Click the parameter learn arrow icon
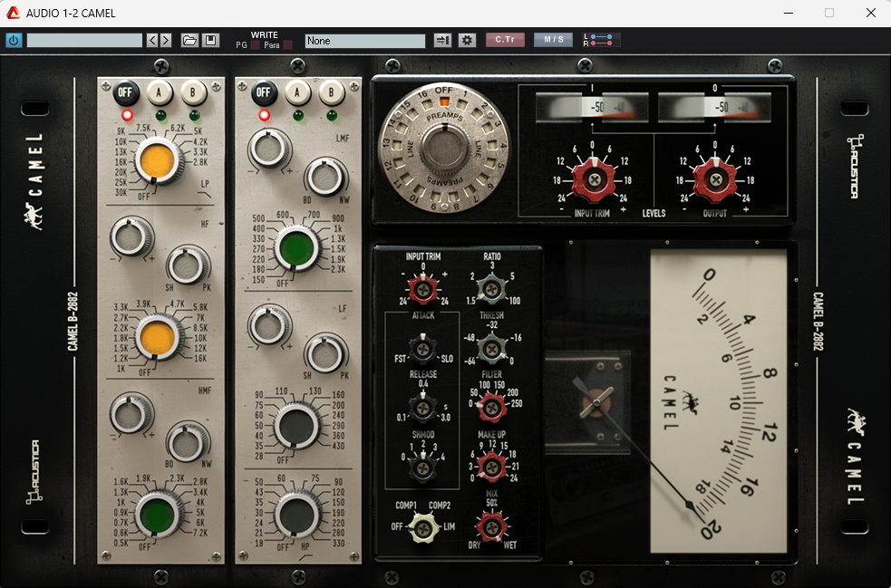Screen dimensions: 891x588 coord(442,41)
